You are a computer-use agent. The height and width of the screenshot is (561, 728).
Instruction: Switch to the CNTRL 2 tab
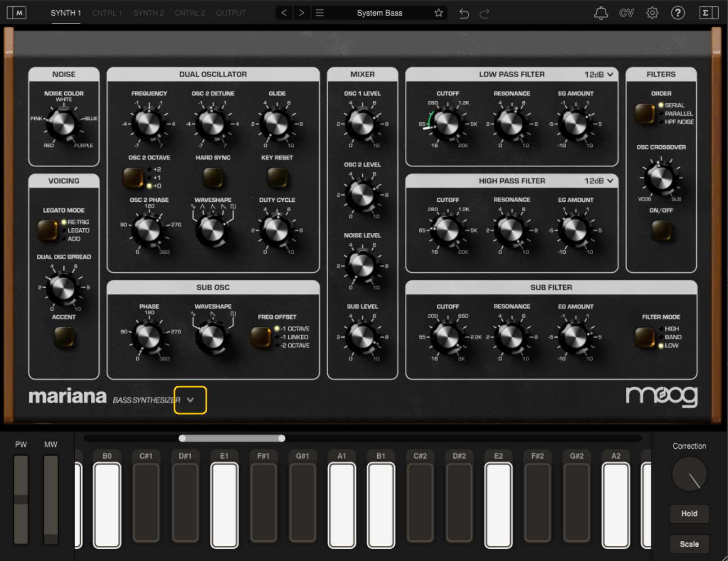pos(190,13)
